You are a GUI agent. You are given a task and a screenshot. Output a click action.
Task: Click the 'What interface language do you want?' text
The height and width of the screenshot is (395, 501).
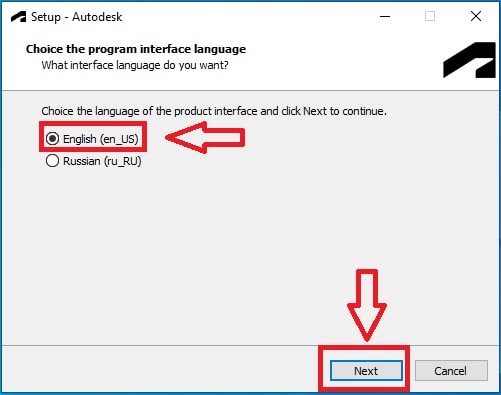[135, 65]
